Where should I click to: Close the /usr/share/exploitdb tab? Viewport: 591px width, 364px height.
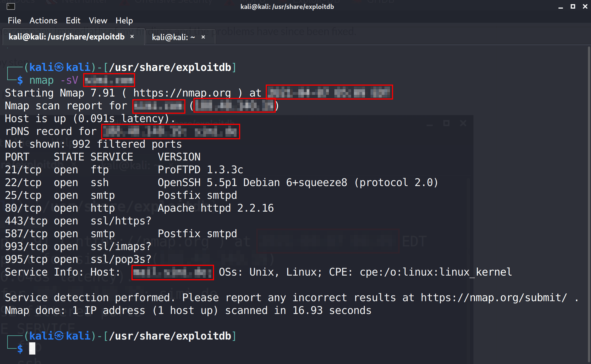(x=132, y=37)
